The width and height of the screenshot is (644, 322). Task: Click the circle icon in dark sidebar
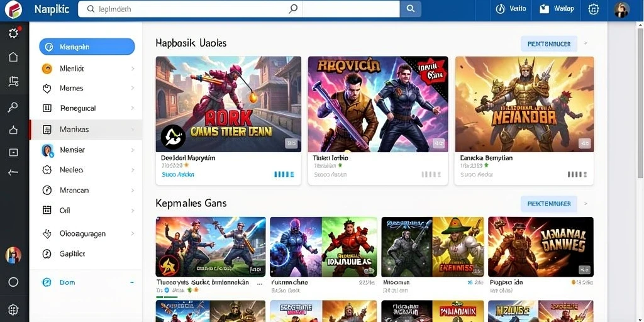(13, 282)
